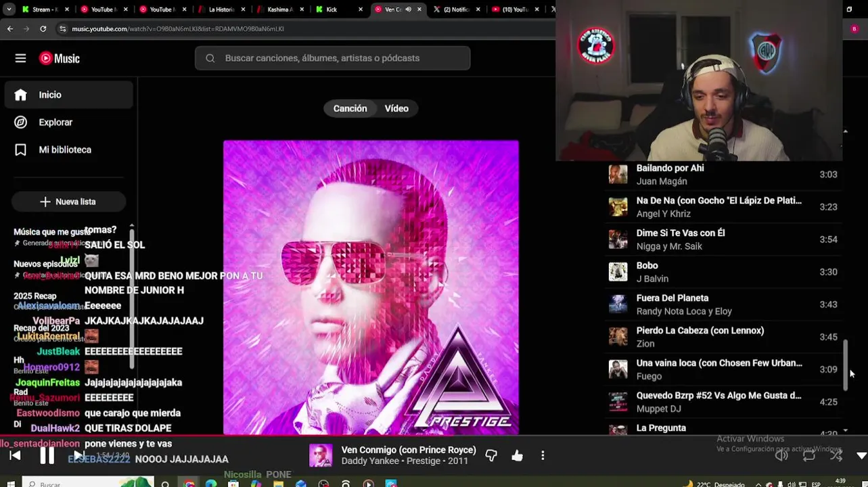The image size is (868, 487).
Task: Switch to the X Notifications tab
Action: [x=457, y=9]
